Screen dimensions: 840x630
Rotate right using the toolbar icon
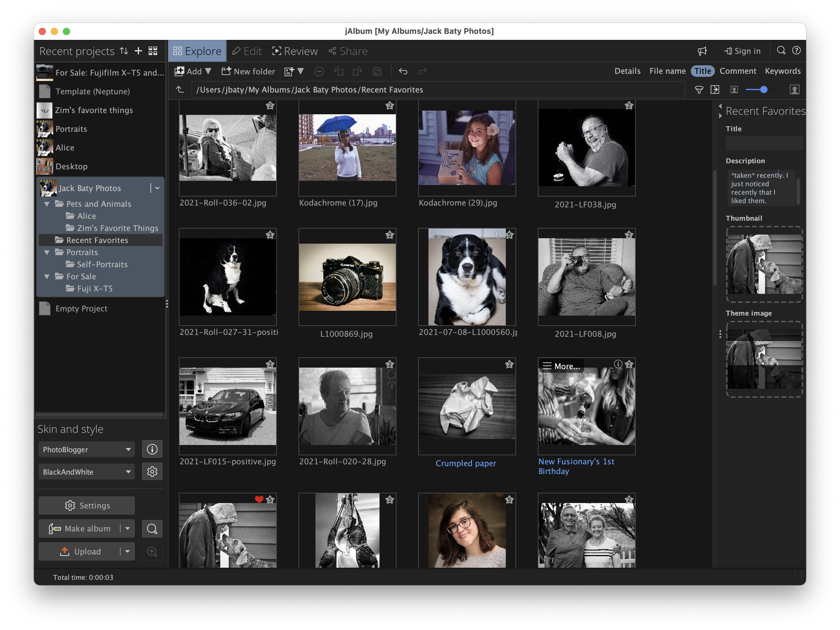[357, 71]
